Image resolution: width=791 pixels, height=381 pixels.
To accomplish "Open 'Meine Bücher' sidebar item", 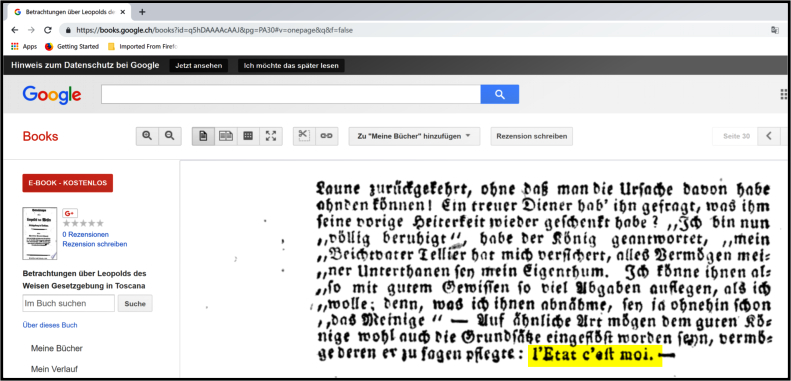I will (x=56, y=348).
